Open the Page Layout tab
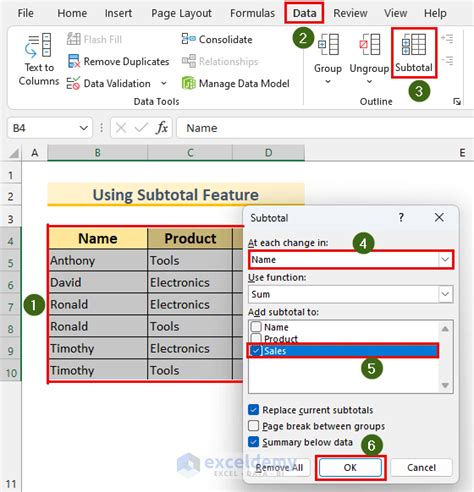The image size is (474, 492). [x=181, y=13]
